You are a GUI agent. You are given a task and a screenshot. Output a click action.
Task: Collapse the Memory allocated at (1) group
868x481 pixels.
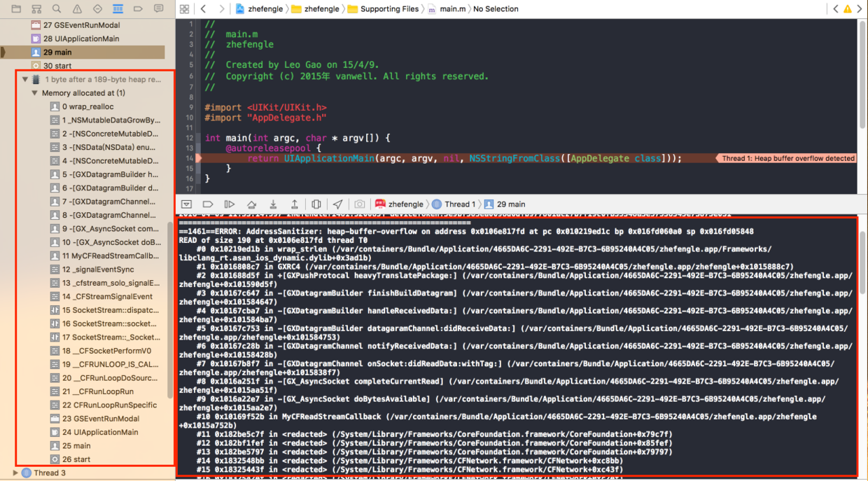pyautogui.click(x=34, y=93)
